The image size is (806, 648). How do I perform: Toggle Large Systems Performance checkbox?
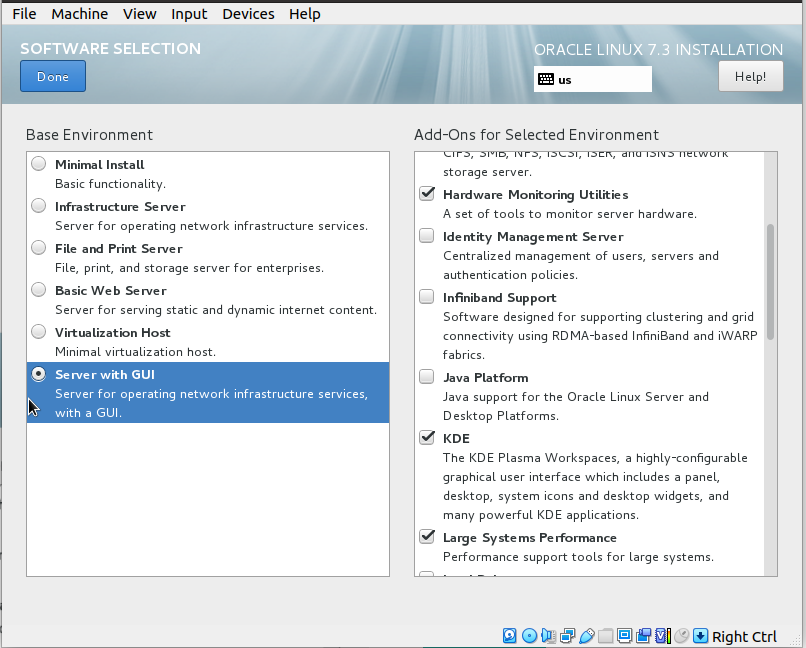(x=427, y=537)
